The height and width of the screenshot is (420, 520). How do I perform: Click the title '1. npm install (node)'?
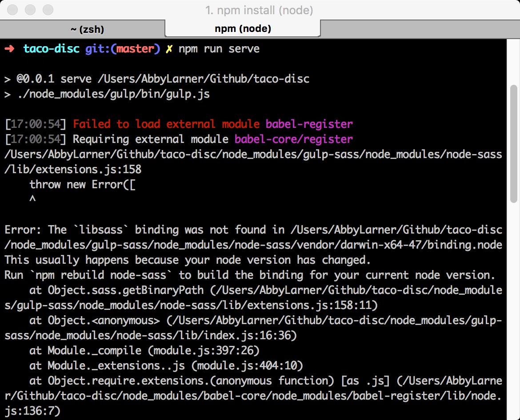pyautogui.click(x=259, y=10)
